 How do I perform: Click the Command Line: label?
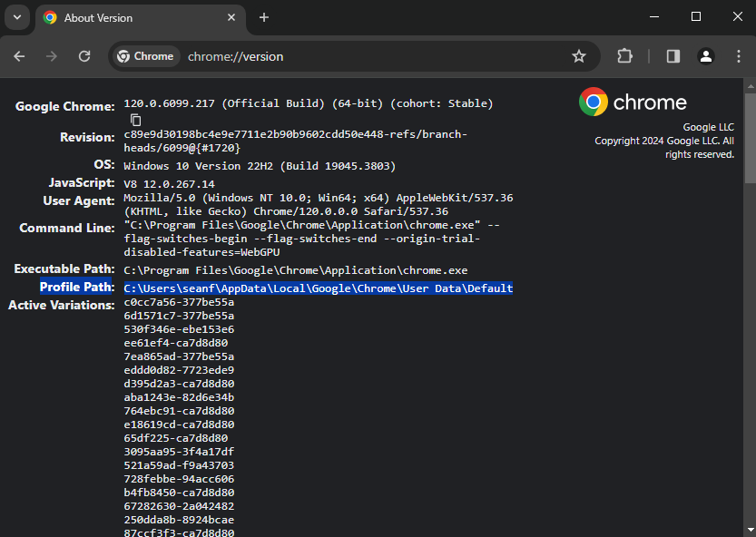pos(67,228)
